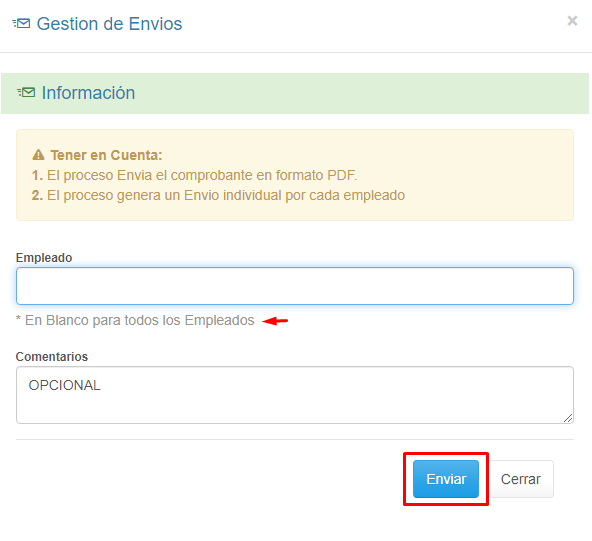Click note 2 about Envio individual por empleado
592x541 pixels.
coord(218,195)
